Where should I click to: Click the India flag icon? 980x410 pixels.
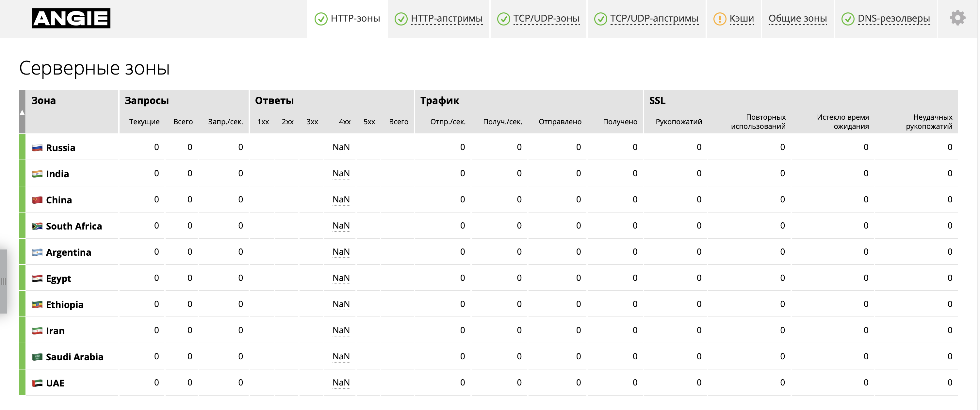(x=37, y=174)
